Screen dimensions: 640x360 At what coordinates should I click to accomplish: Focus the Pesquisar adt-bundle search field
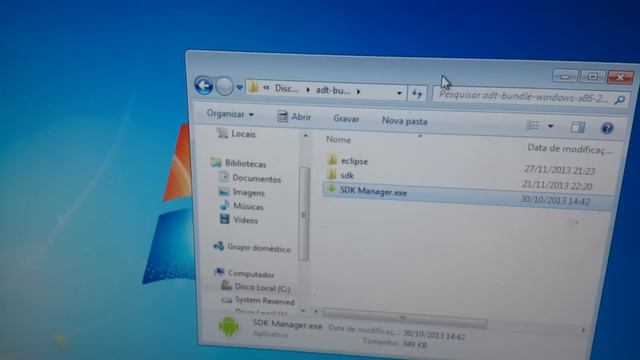tap(523, 97)
